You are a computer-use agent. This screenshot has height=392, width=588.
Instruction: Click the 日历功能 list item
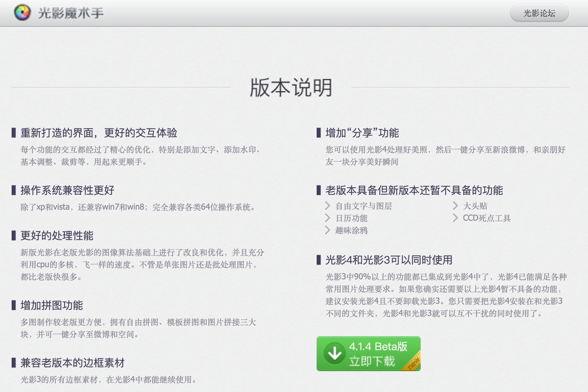351,218
